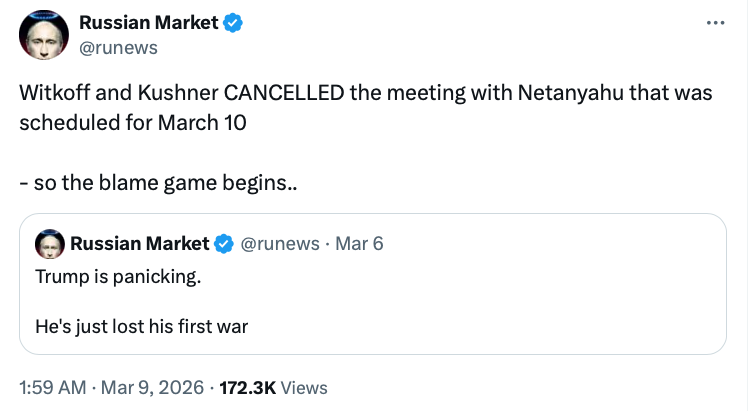This screenshot has height=411, width=748.
Task: Click the small avatar inside the quoted tweet
Action: pos(48,243)
